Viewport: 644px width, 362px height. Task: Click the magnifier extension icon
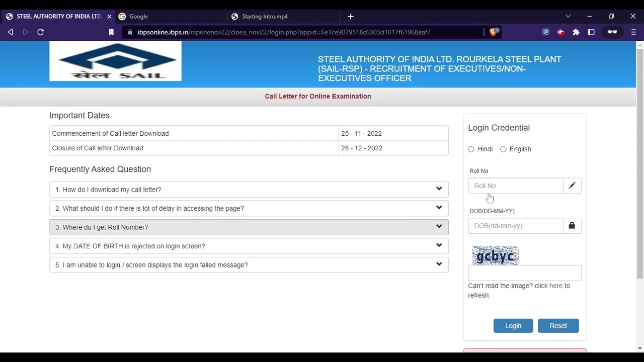(x=545, y=32)
